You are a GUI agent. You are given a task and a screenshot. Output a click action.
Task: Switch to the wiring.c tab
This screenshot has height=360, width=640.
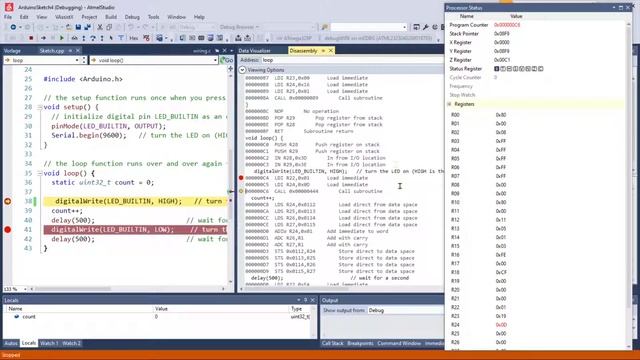[202, 51]
